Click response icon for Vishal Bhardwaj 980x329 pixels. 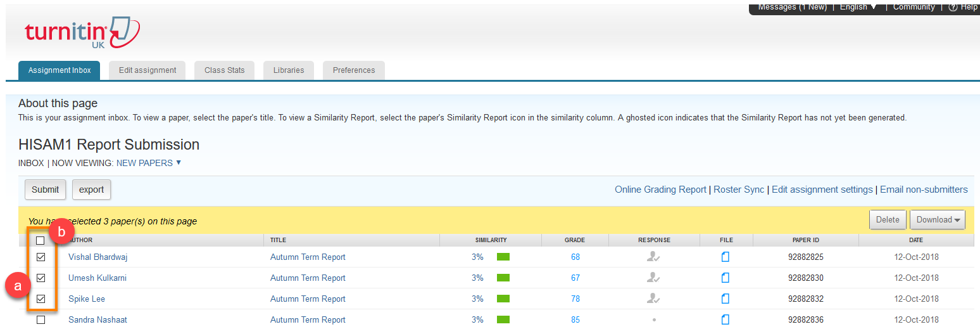coord(653,257)
